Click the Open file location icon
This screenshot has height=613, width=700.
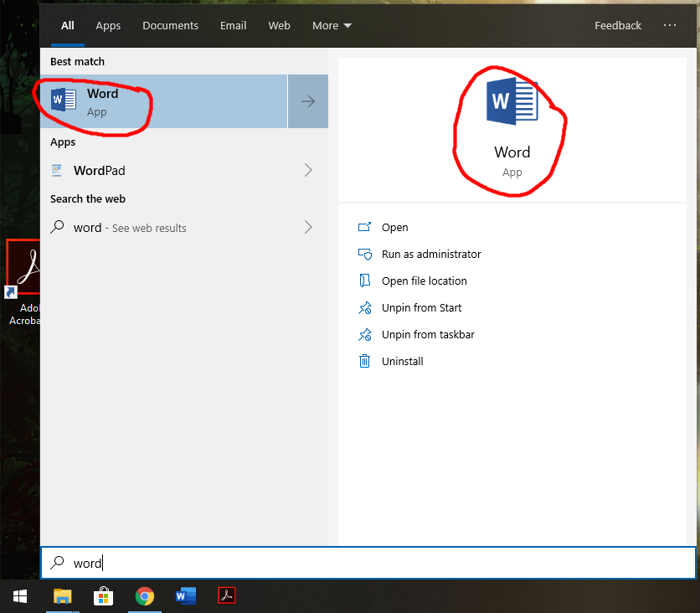click(x=364, y=281)
